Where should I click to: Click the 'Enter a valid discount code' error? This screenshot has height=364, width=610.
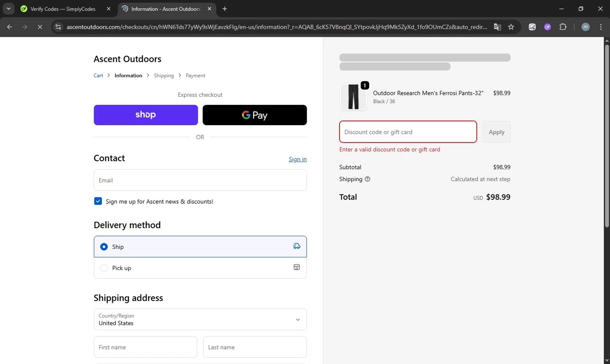tap(390, 150)
